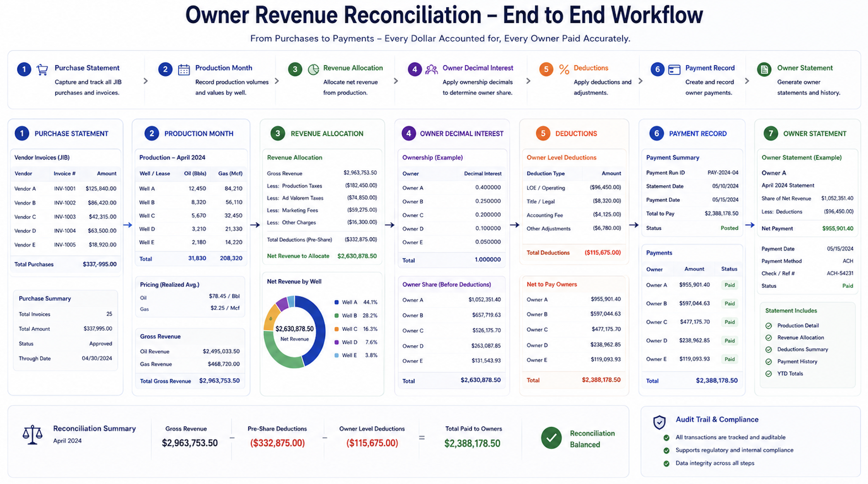Screen dimensions: 868x484
Task: Click the check mark beside YTD Totals
Action: coord(769,374)
